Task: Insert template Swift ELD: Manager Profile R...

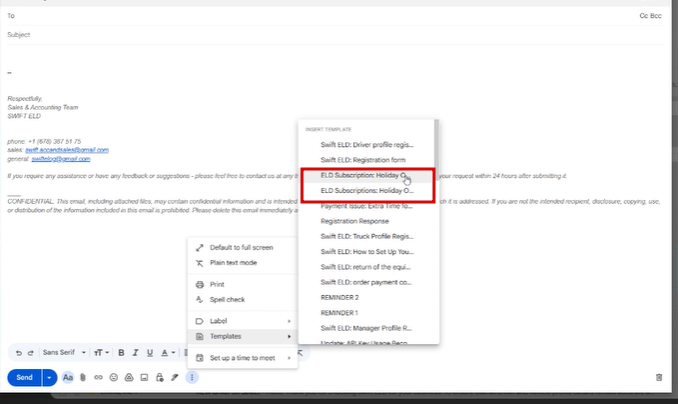Action: [x=367, y=328]
